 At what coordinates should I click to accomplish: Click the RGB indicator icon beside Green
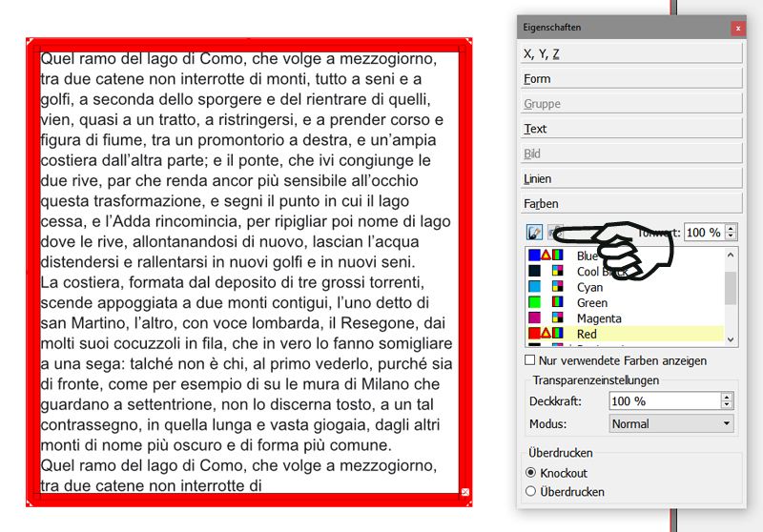pos(557,303)
